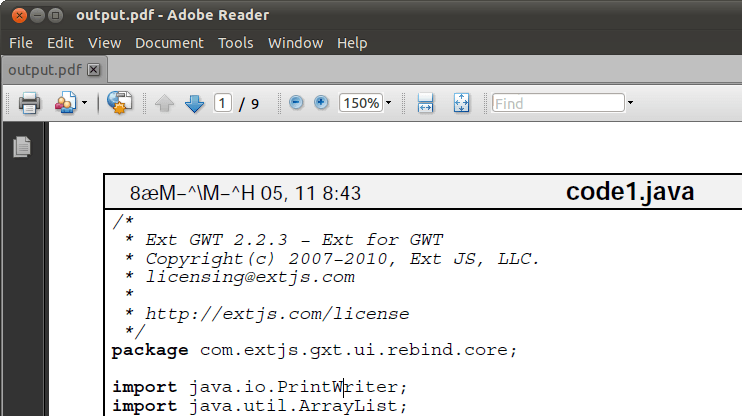Go to next page with down arrow

click(x=194, y=103)
